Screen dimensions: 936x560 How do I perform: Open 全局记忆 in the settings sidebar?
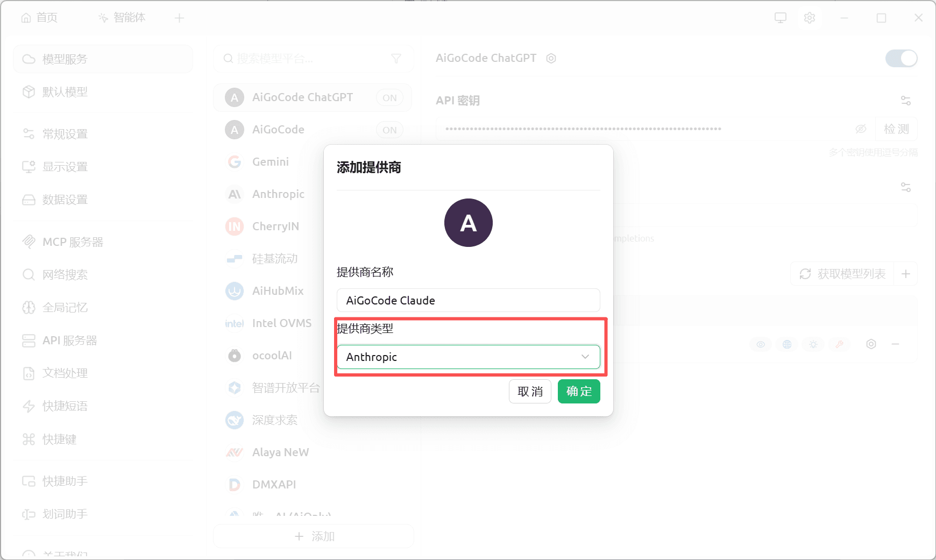(103, 308)
